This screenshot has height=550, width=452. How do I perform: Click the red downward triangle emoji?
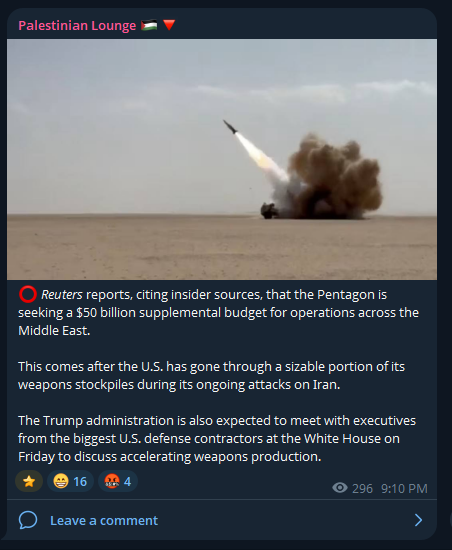pyautogui.click(x=169, y=25)
